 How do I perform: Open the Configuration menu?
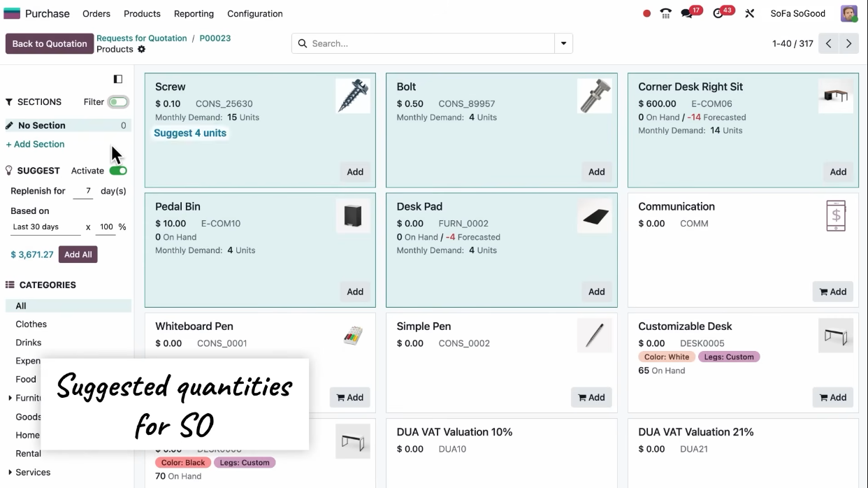point(255,13)
